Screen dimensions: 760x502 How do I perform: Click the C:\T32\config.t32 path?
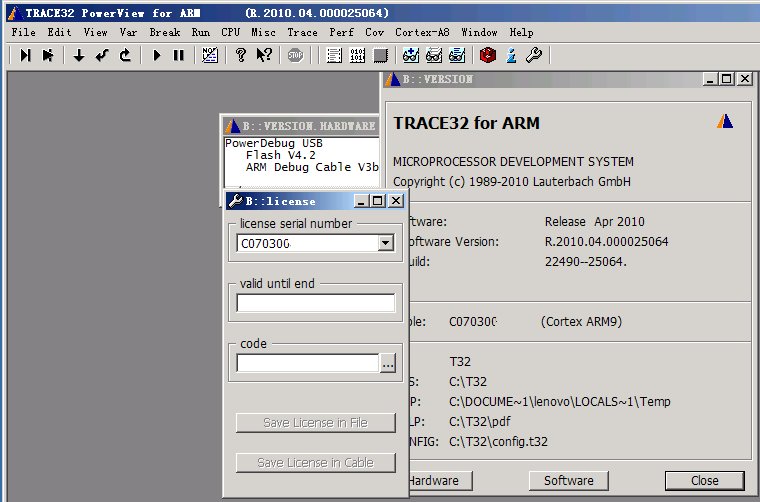[498, 441]
